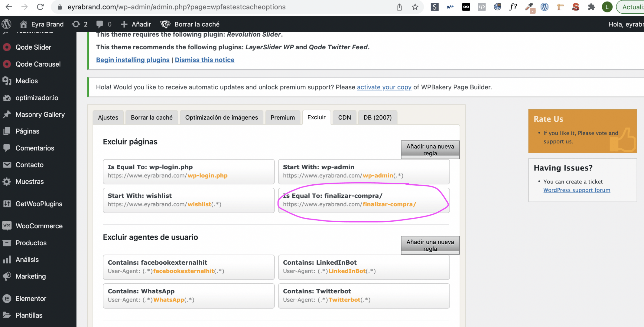Click the browser back arrow
The height and width of the screenshot is (327, 644).
(x=9, y=7)
